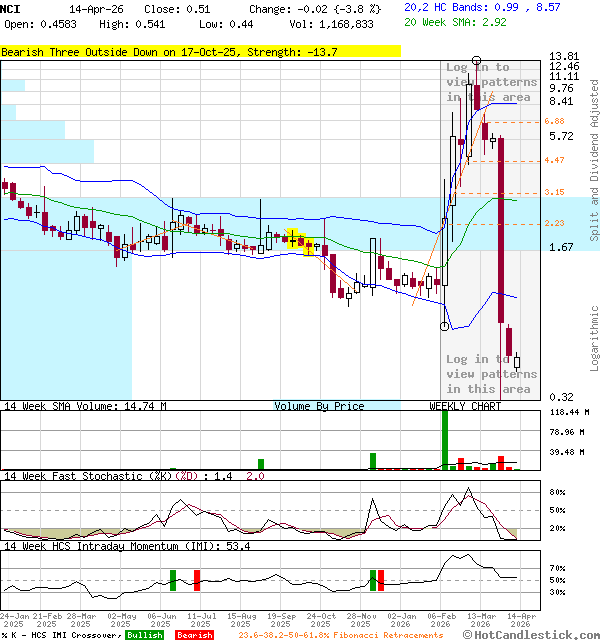Image resolution: width=600 pixels, height=640 pixels.
Task: Click the large red candlestick in the selloff
Action: point(501,230)
